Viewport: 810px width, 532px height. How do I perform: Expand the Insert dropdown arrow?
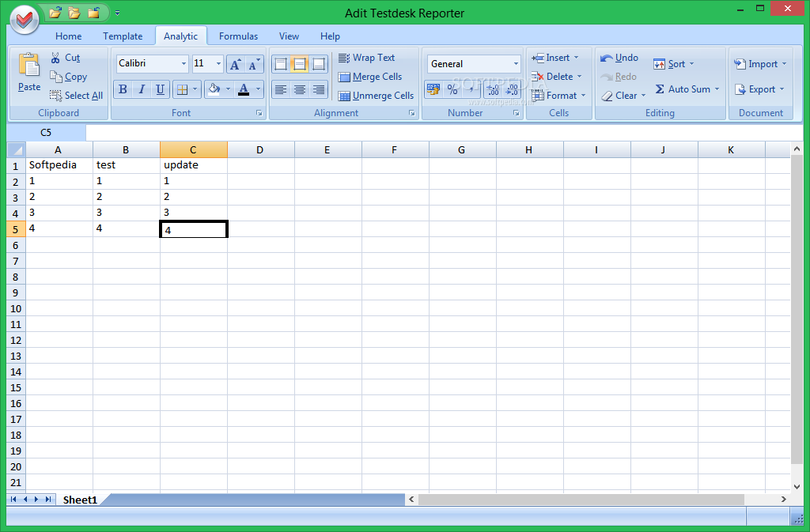pyautogui.click(x=577, y=58)
